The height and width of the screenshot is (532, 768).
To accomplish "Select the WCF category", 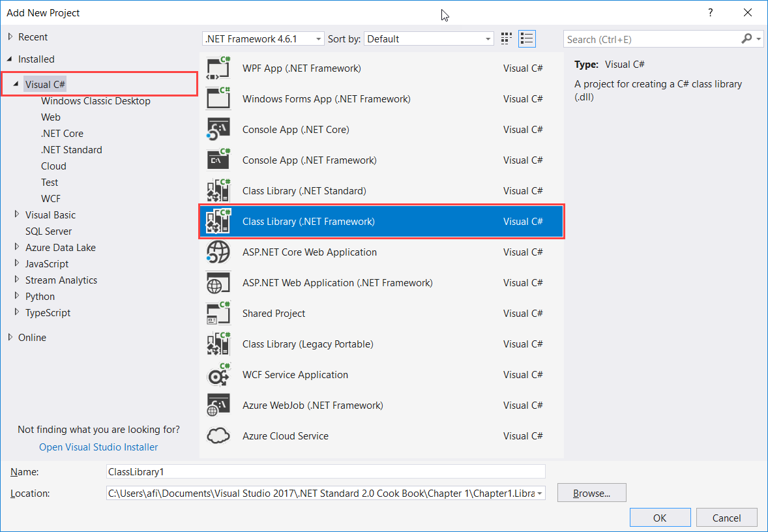I will click(51, 198).
